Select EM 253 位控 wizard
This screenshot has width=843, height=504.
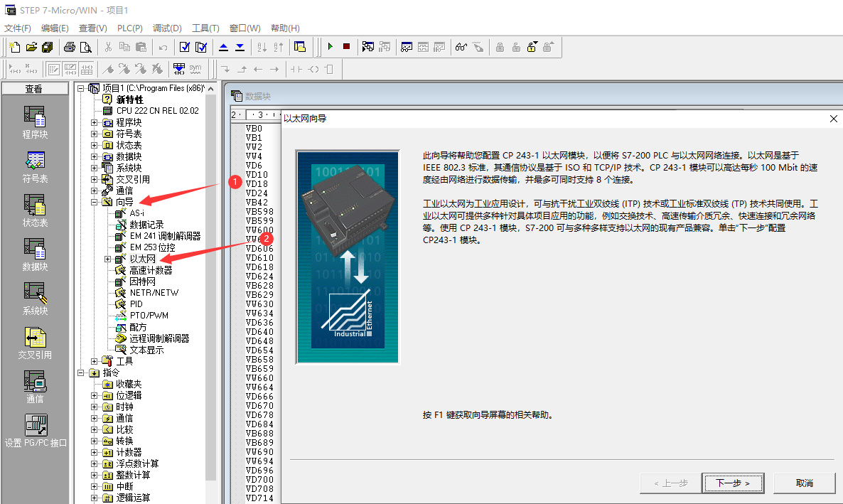(x=152, y=247)
